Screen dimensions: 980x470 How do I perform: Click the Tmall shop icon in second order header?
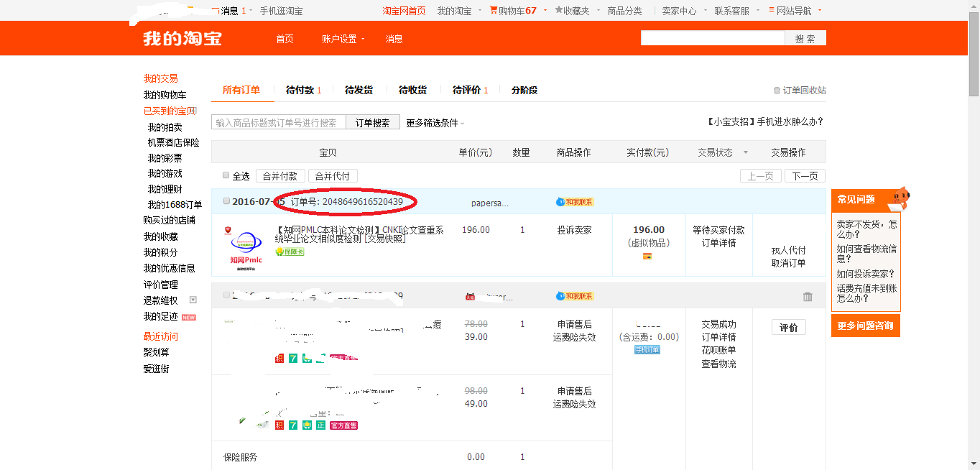pos(471,296)
